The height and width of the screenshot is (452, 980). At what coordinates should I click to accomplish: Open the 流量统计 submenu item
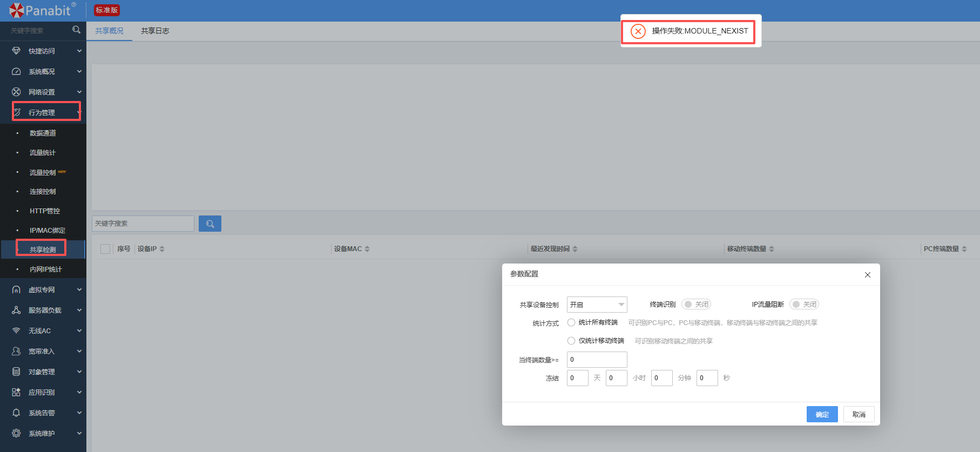(43, 153)
